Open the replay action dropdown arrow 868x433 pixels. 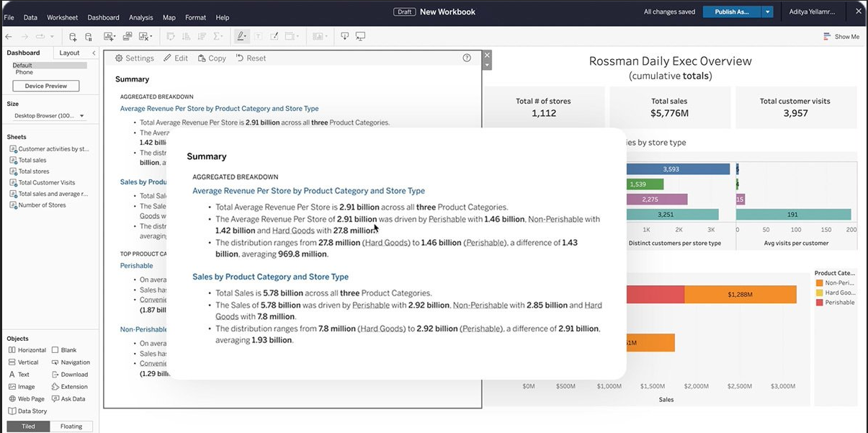53,36
